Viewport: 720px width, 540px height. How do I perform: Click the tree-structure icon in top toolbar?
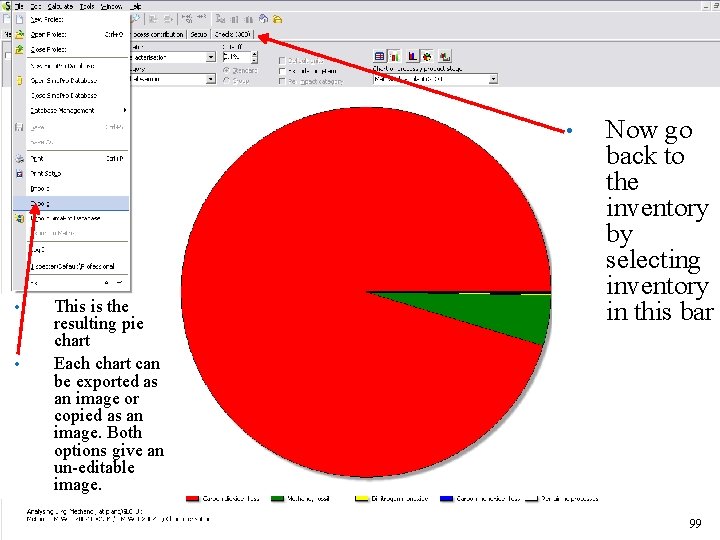point(220,19)
